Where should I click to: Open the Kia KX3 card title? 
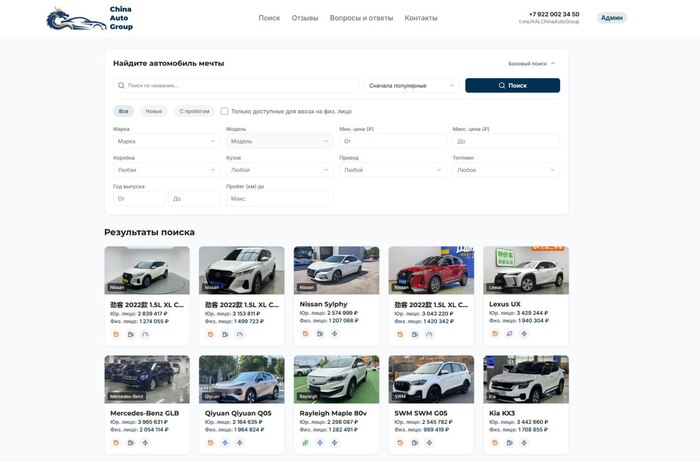[x=502, y=413]
